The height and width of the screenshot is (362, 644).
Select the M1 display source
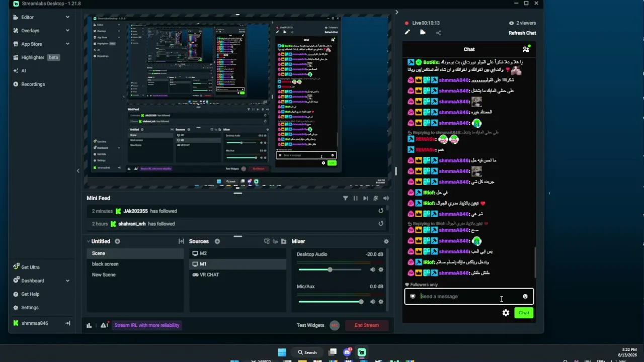[238, 264]
